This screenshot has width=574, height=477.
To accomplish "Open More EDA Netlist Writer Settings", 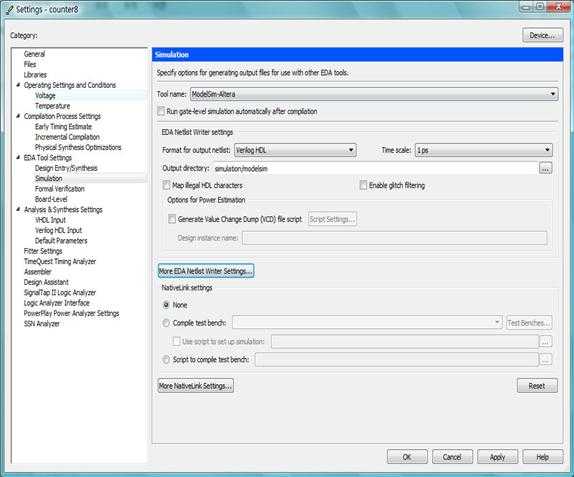I will [206, 271].
